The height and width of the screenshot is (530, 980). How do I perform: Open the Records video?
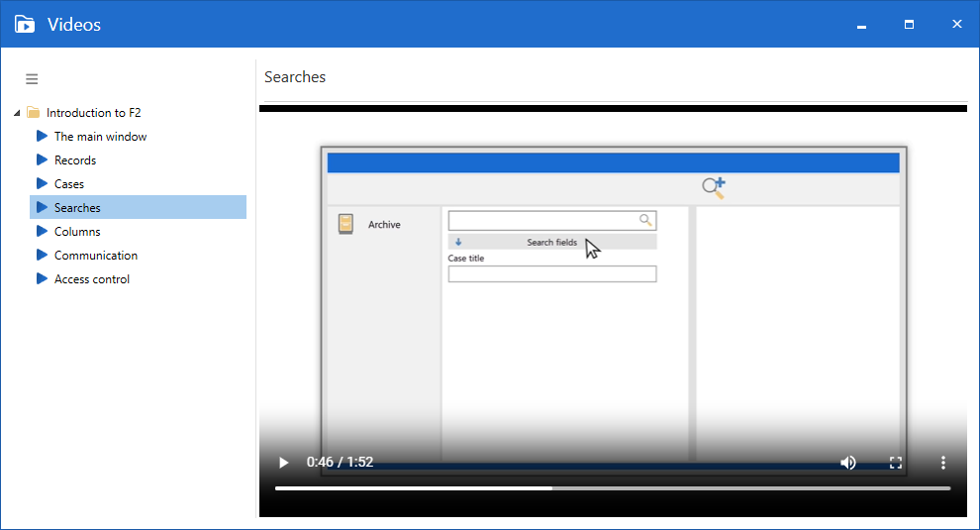[x=75, y=160]
